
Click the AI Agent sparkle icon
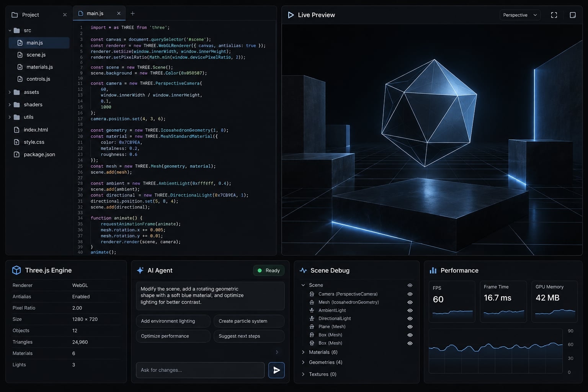click(140, 270)
